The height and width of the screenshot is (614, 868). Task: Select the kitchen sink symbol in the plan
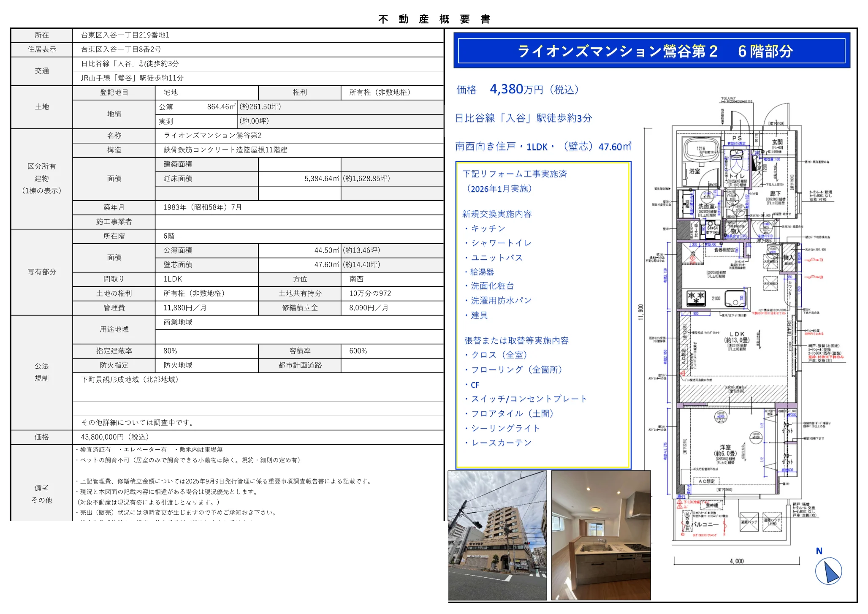point(735,299)
